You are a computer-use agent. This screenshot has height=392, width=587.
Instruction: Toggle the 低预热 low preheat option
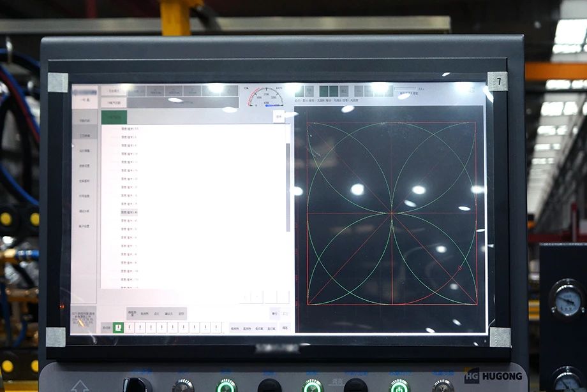coord(144,314)
